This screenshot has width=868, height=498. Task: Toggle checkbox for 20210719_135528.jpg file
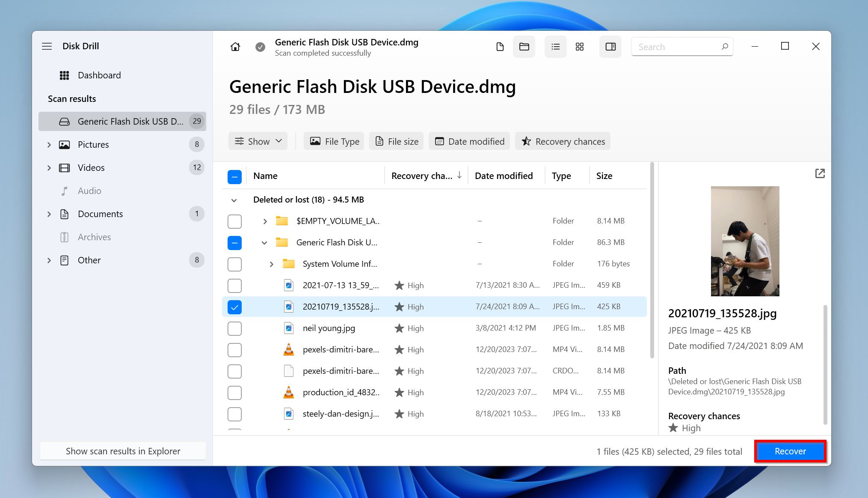234,307
